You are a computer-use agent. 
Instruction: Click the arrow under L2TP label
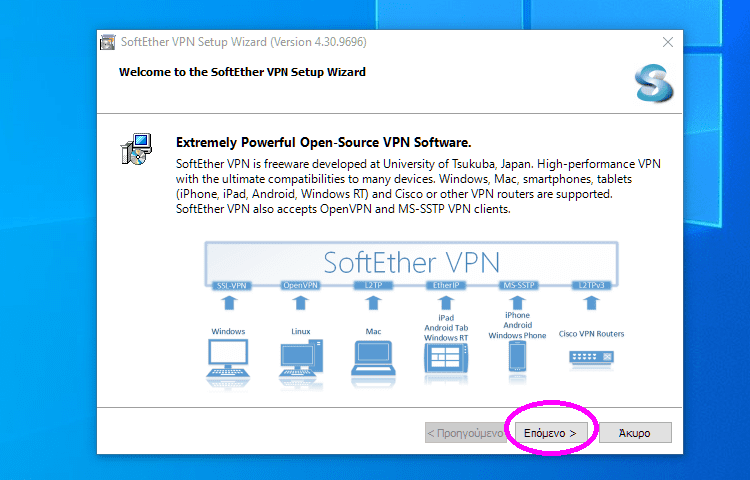coord(373,303)
